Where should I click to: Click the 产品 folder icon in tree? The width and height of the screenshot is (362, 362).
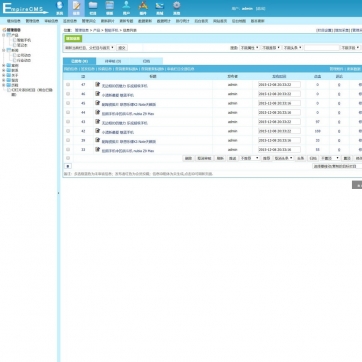[x=8, y=35]
